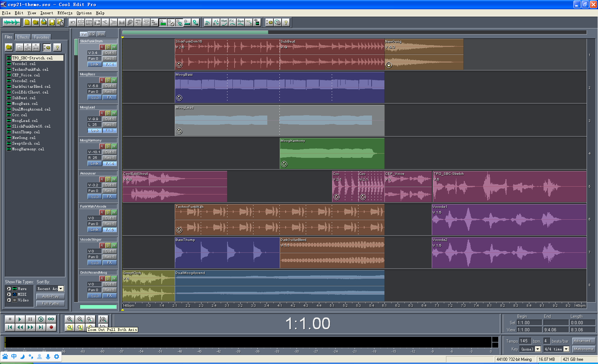Click the Auto-Play button

(50, 296)
